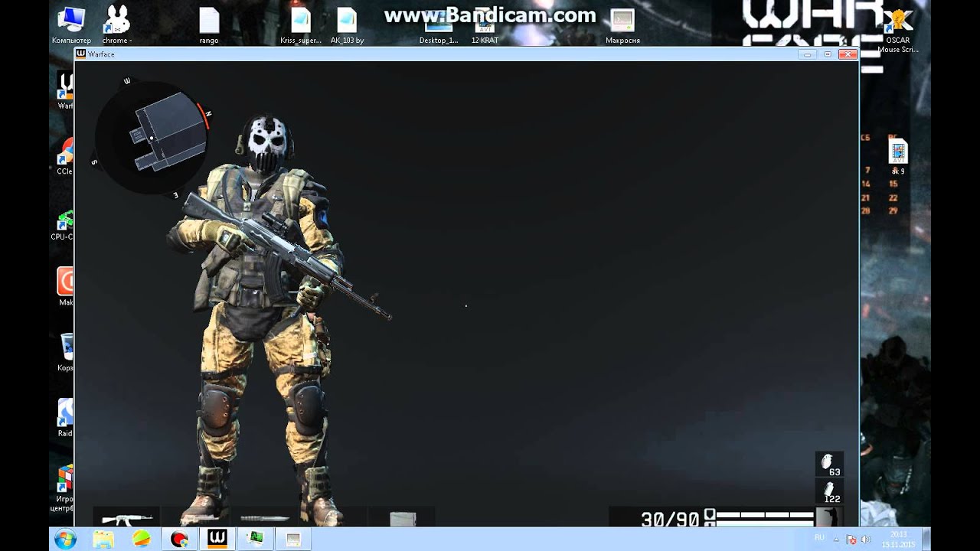This screenshot has width=980, height=551.
Task: Select the AK_103 by file icon
Action: [x=347, y=25]
